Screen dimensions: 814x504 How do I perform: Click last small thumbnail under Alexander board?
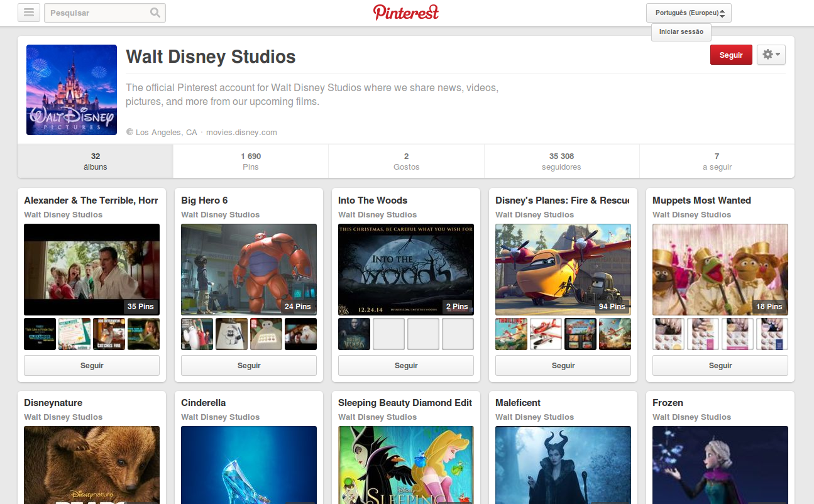click(x=144, y=334)
